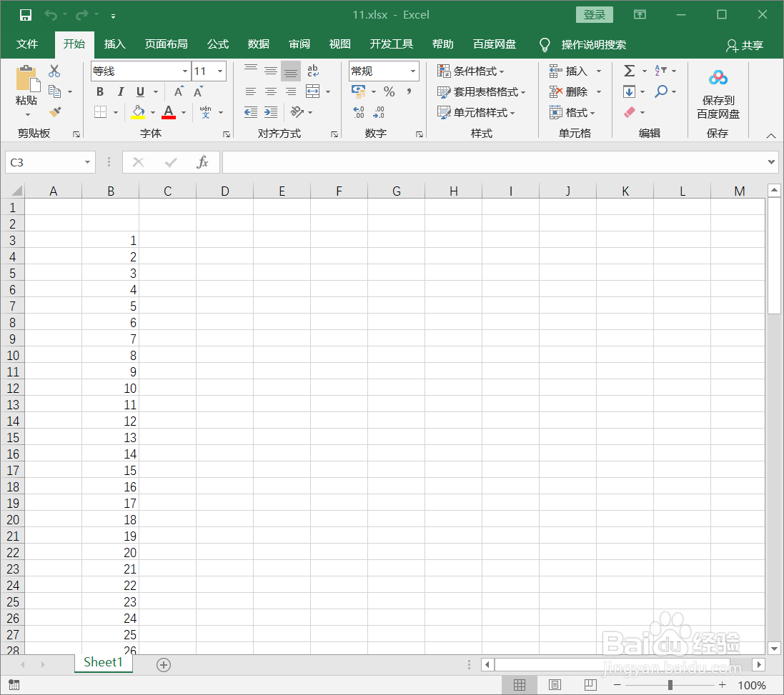This screenshot has height=695, width=784.
Task: Click the 登录 sign-in button
Action: pos(595,15)
